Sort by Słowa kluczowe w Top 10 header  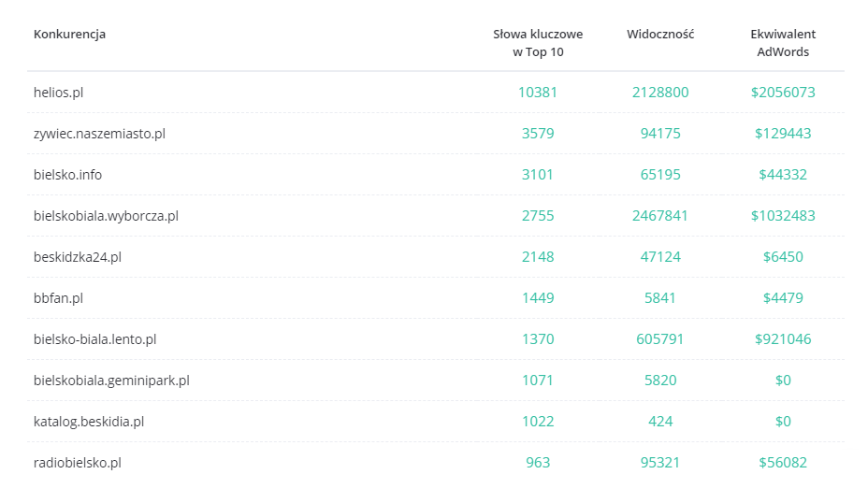pos(538,43)
